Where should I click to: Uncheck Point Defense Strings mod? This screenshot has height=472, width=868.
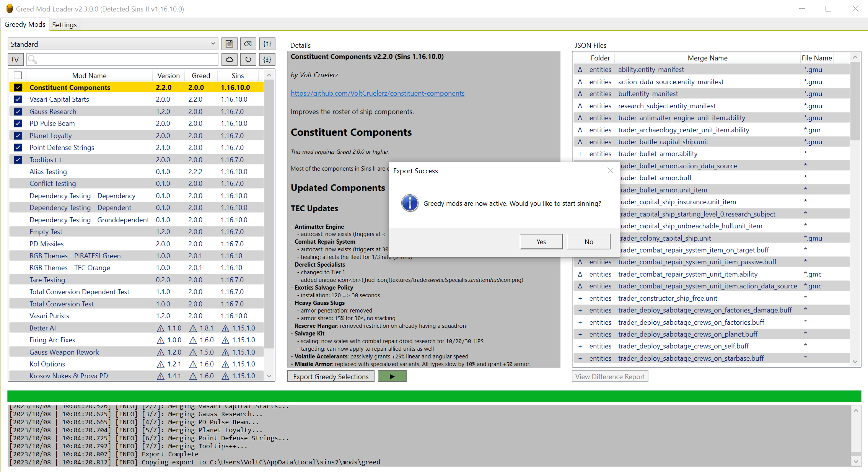pyautogui.click(x=18, y=148)
